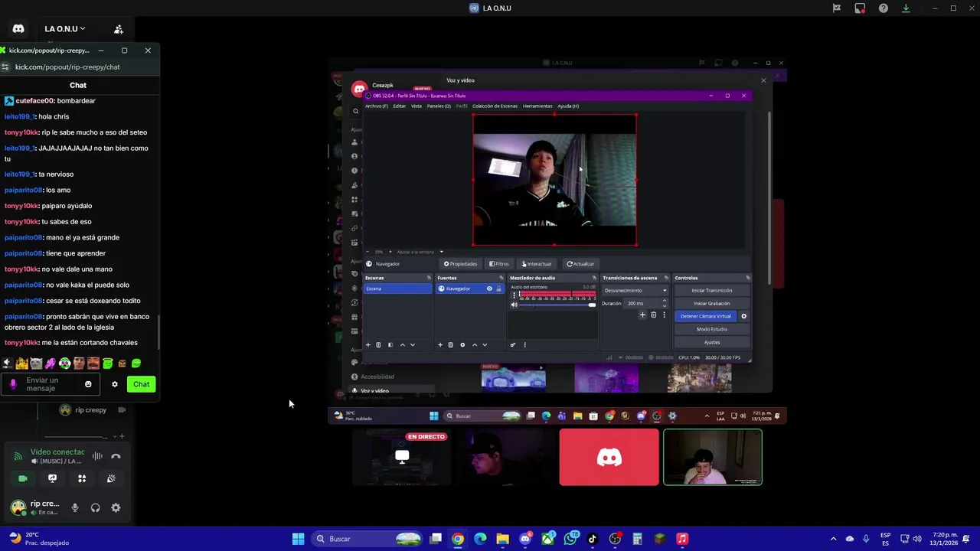Open Discord inbox icon in title bar
The width and height of the screenshot is (980, 551).
[860, 8]
